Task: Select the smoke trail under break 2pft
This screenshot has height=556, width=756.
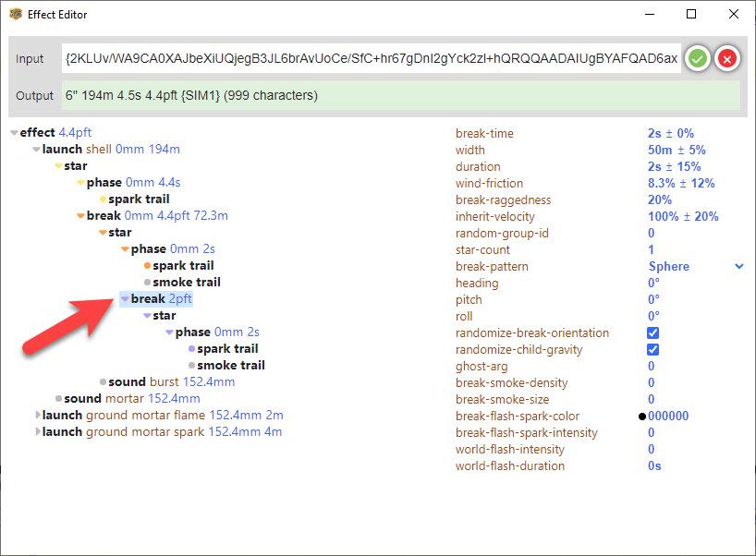Action: 231,366
